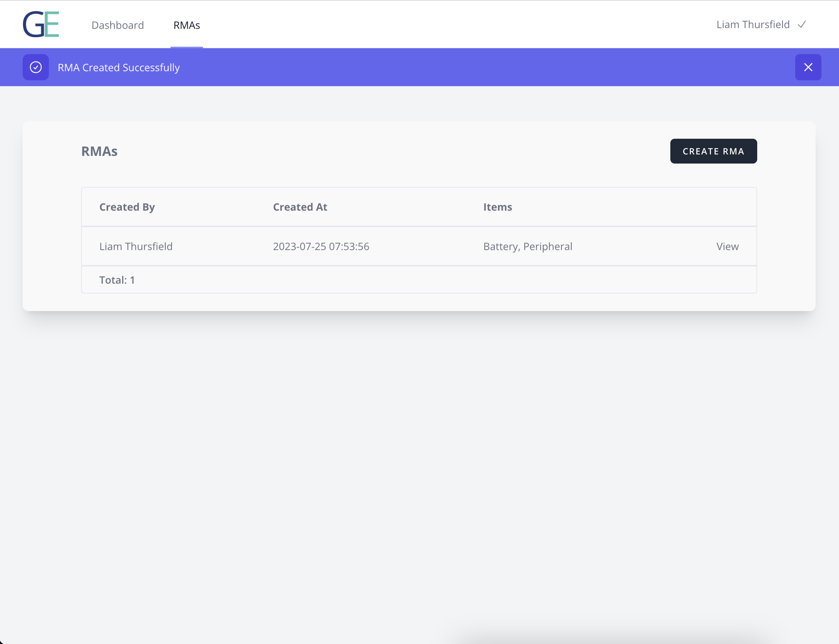Viewport: 839px width, 644px height.
Task: Dismiss the RMA Created Successfully banner
Action: (808, 68)
